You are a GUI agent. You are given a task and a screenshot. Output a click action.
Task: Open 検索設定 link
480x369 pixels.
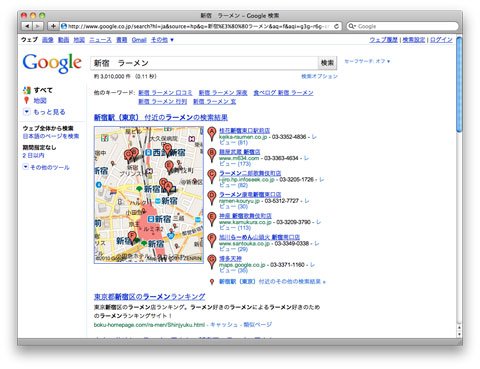pos(414,40)
